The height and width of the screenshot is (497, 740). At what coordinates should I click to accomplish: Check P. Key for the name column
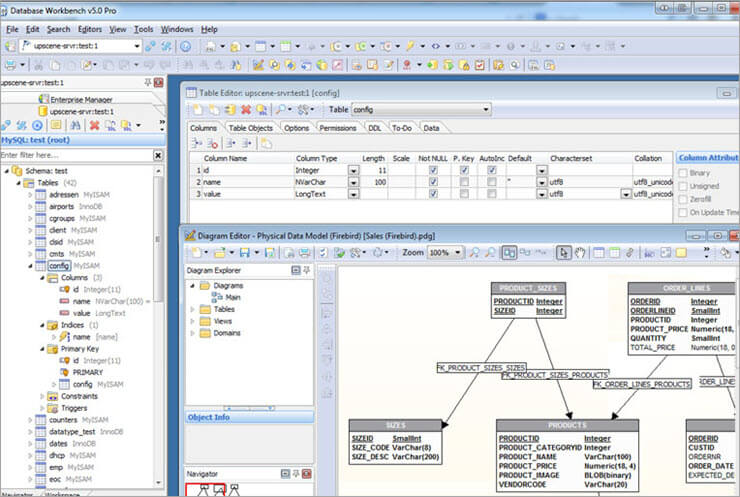point(464,182)
